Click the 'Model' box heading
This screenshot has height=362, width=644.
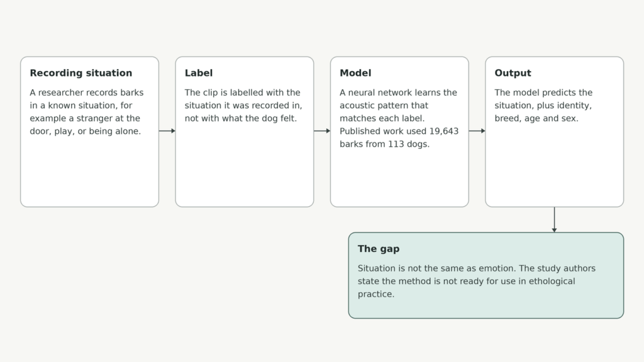coord(355,73)
